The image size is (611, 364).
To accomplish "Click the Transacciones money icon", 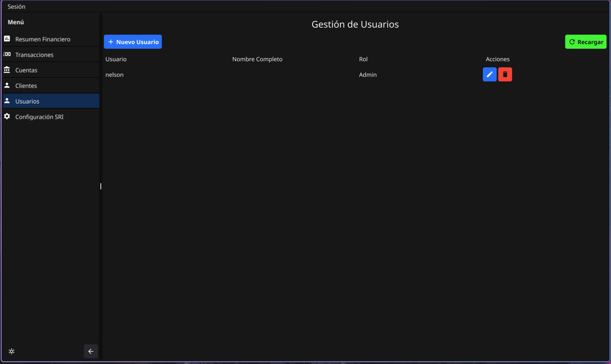I will [7, 54].
